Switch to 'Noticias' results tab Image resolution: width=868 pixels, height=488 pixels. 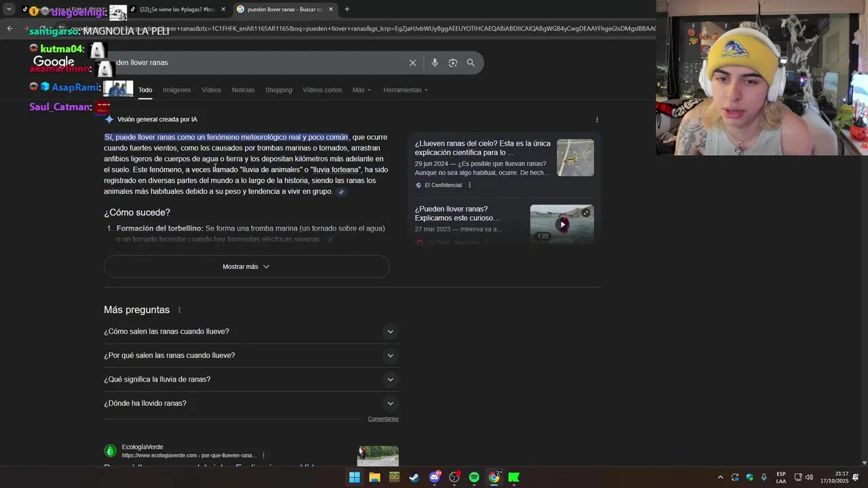click(243, 90)
